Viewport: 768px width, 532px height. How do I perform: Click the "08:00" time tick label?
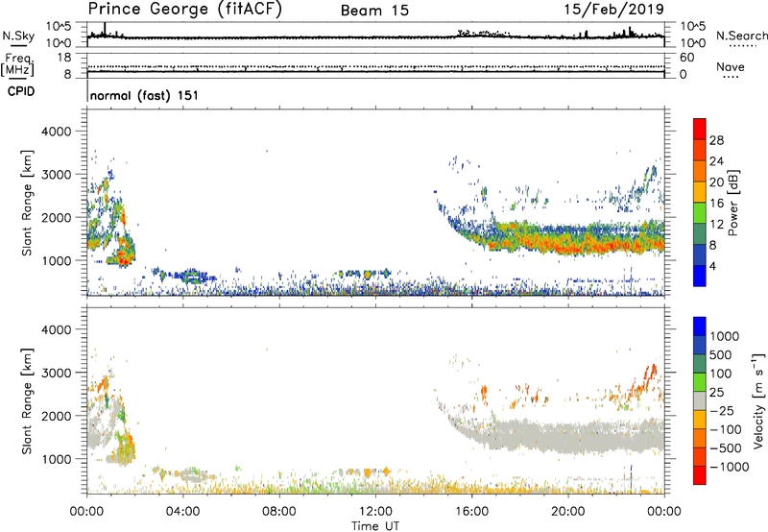(x=278, y=512)
